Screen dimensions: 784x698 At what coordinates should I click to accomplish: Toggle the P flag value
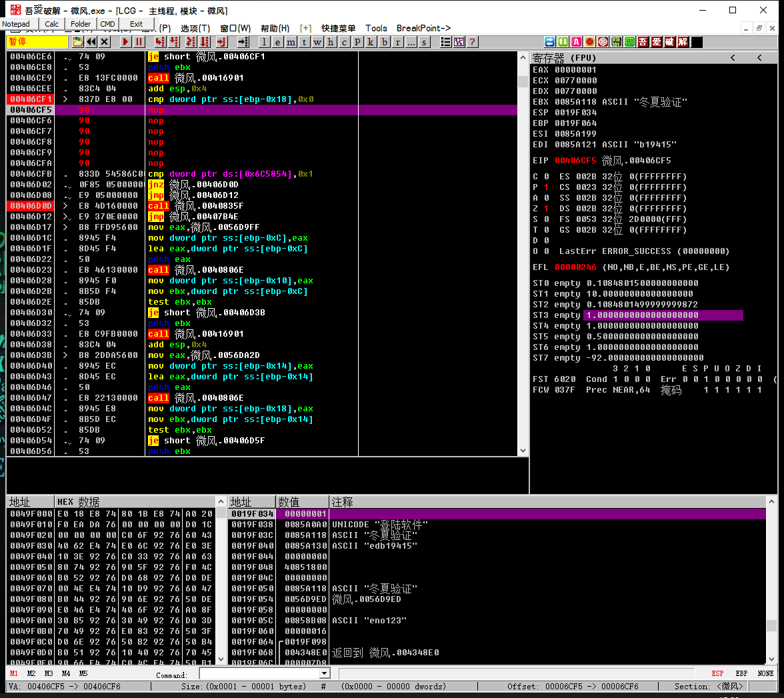click(x=546, y=187)
